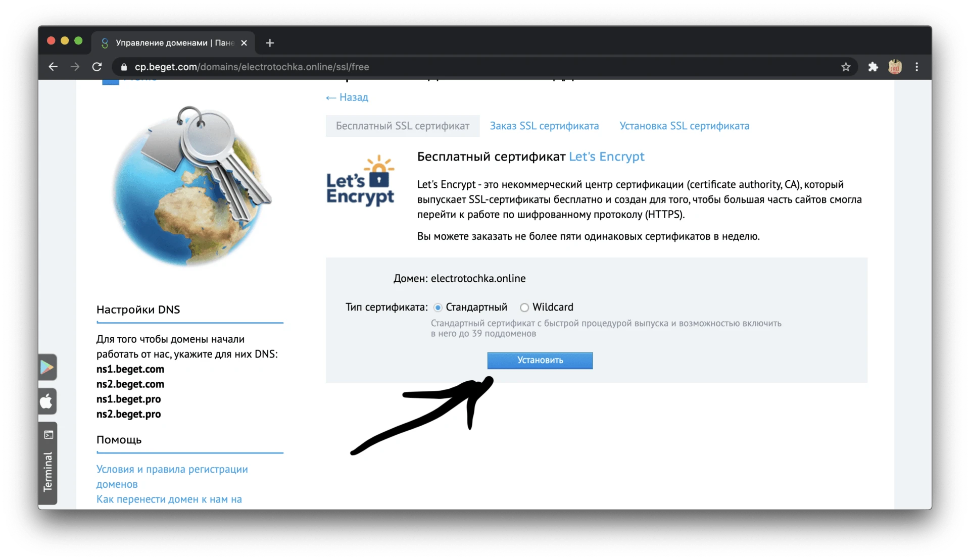Viewport: 970px width, 560px height.
Task: Go back with the browser back arrow
Action: pyautogui.click(x=53, y=67)
